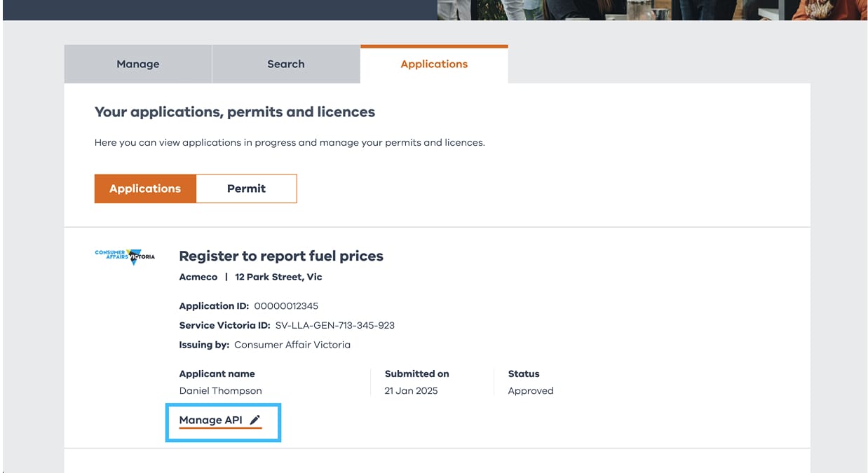The image size is (868, 473).
Task: Click the Register to report fuel prices title
Action: [281, 256]
